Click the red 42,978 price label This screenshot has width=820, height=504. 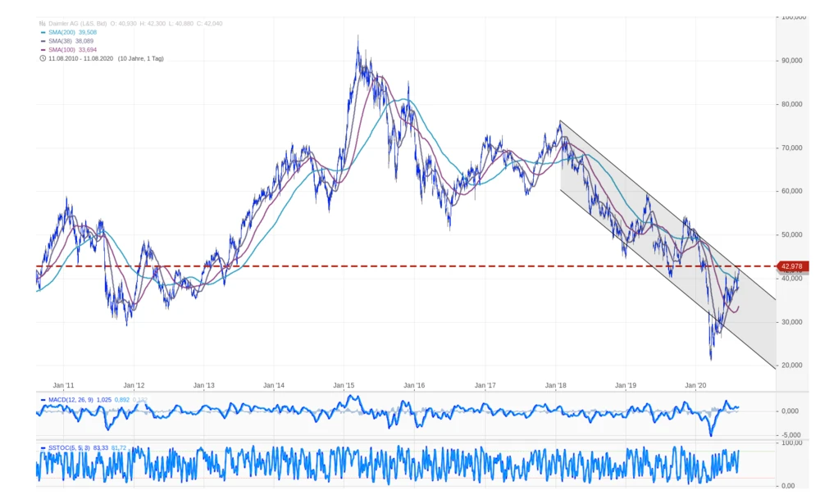click(792, 266)
